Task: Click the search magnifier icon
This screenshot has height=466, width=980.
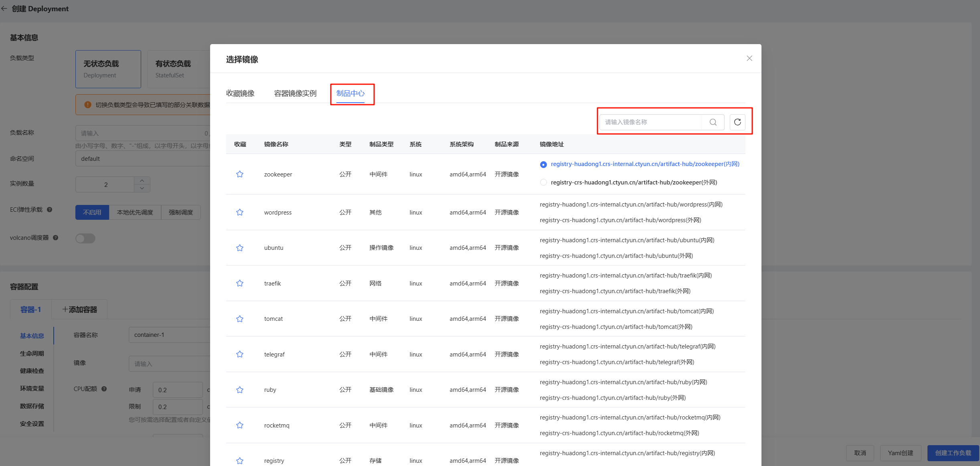Action: (x=713, y=122)
